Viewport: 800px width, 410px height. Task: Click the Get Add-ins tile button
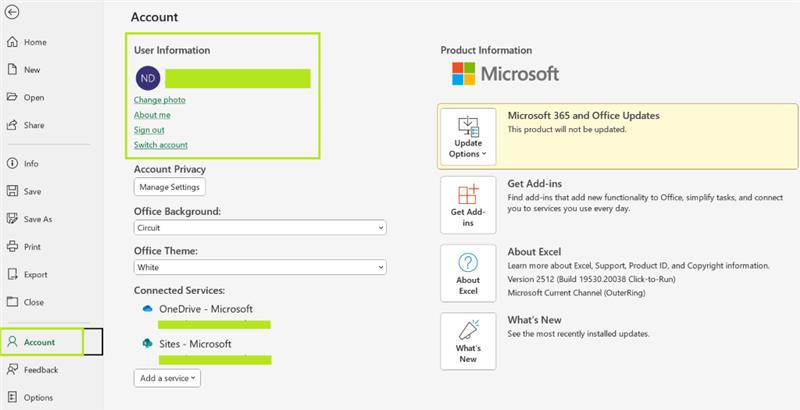[468, 205]
